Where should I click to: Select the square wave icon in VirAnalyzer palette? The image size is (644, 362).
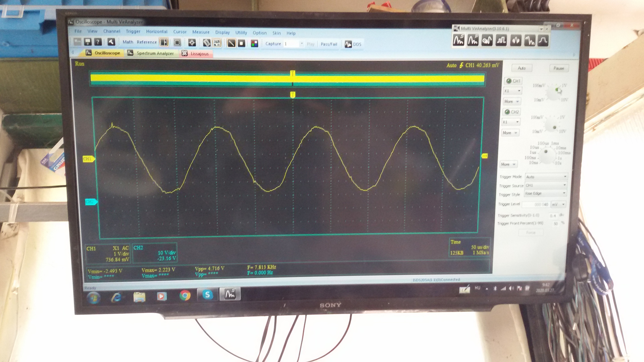pyautogui.click(x=501, y=41)
